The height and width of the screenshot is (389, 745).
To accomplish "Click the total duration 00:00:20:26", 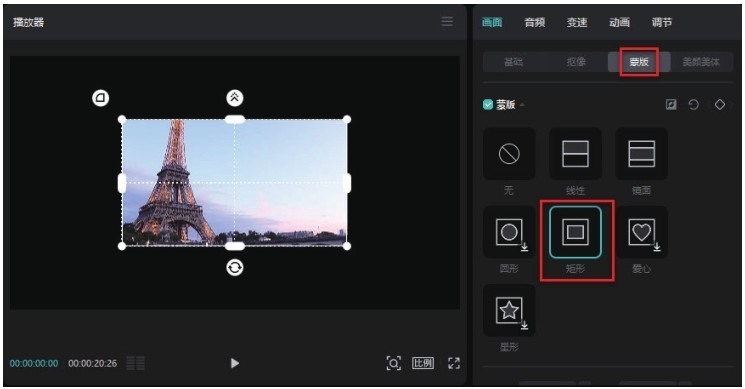I will click(92, 363).
